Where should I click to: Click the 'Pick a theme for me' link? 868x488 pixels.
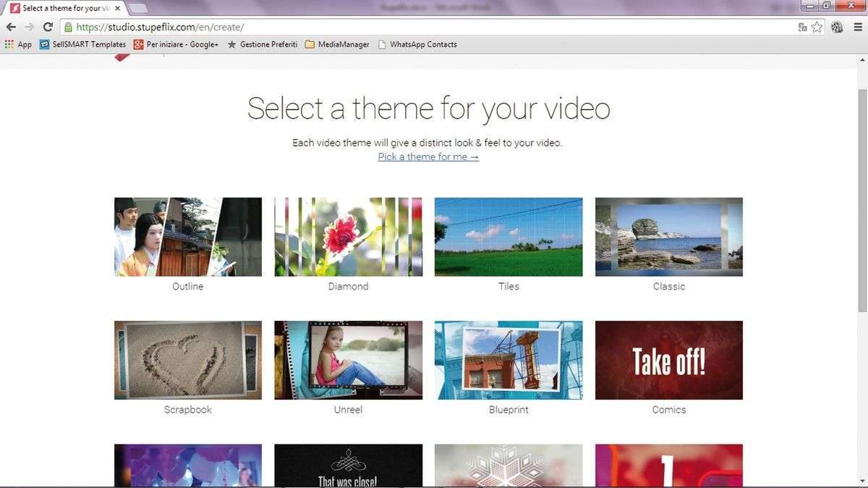[427, 157]
